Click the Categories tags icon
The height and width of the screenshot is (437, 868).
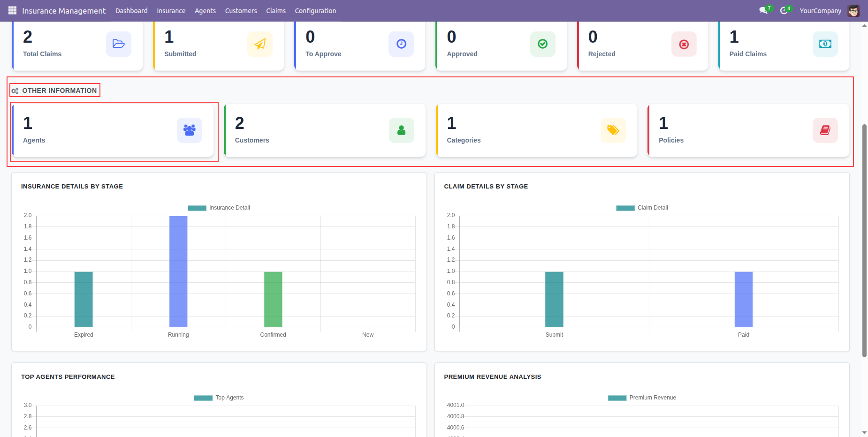(613, 130)
